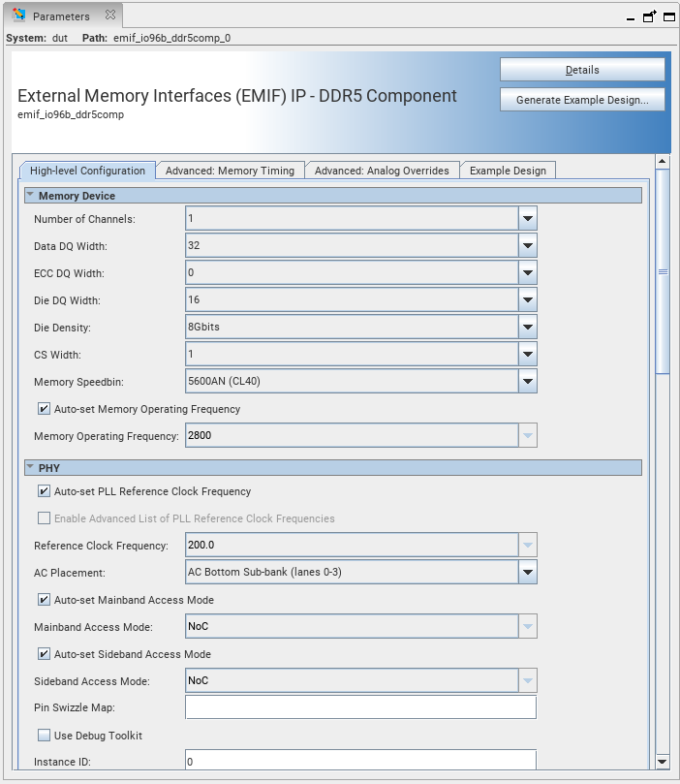Close the Parameters tab with X icon
This screenshot has height=784, width=680.
pyautogui.click(x=110, y=15)
